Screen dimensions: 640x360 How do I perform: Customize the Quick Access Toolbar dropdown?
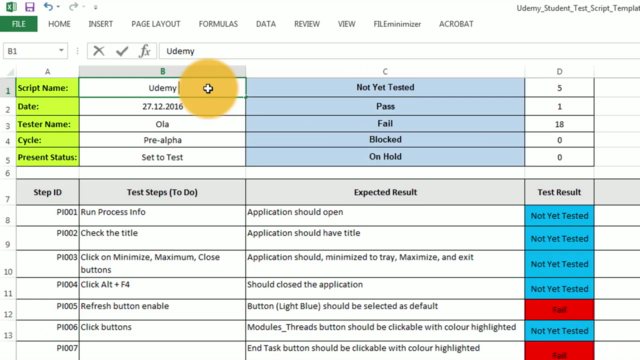coord(96,7)
